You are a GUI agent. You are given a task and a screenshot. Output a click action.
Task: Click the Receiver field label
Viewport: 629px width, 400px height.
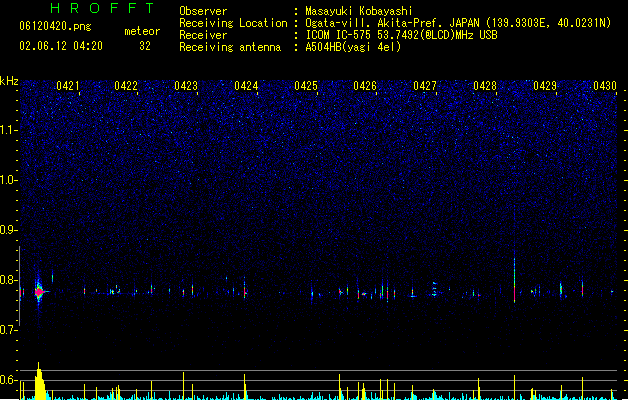203,35
